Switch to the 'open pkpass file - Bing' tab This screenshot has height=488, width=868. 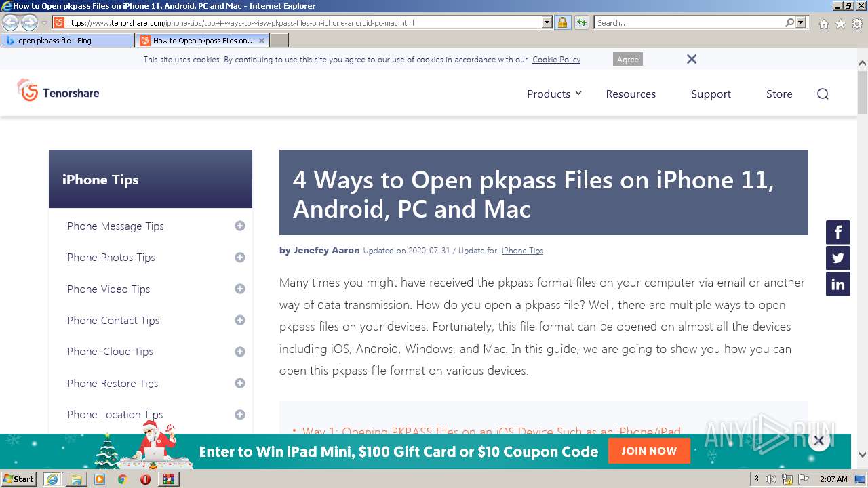pyautogui.click(x=68, y=41)
